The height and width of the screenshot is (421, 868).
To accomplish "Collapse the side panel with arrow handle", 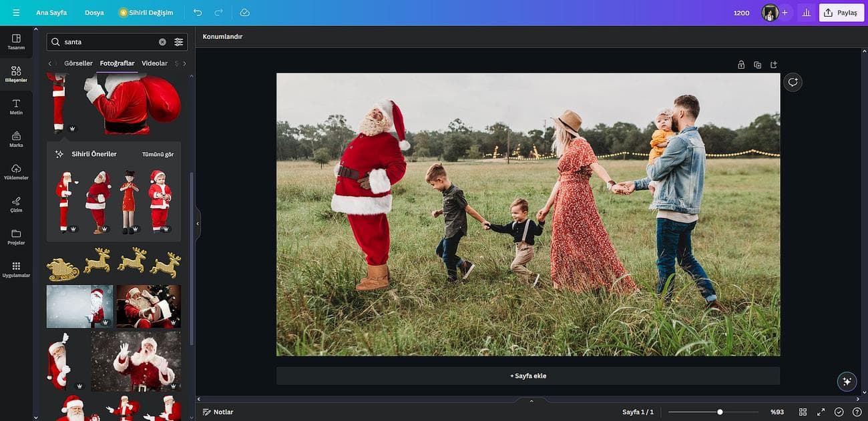I will point(198,224).
